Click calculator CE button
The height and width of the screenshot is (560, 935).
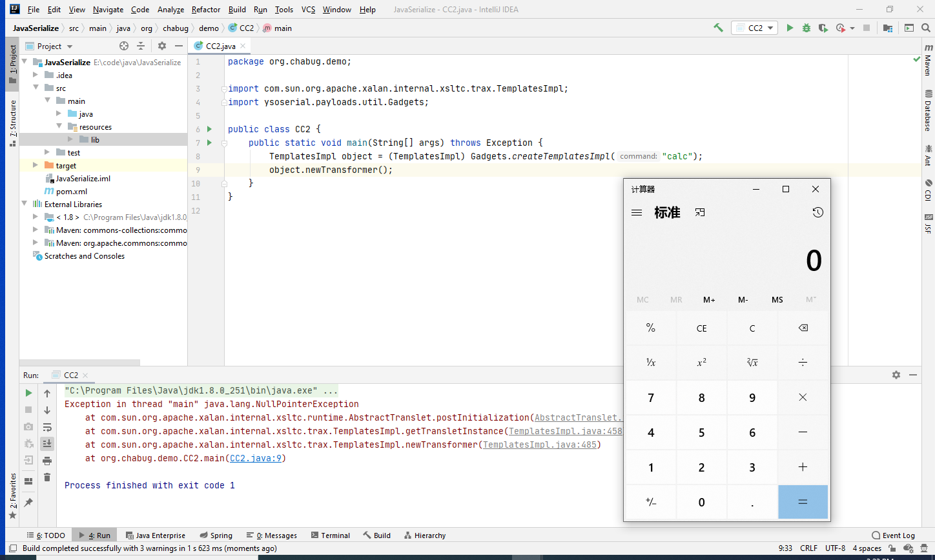click(x=701, y=328)
